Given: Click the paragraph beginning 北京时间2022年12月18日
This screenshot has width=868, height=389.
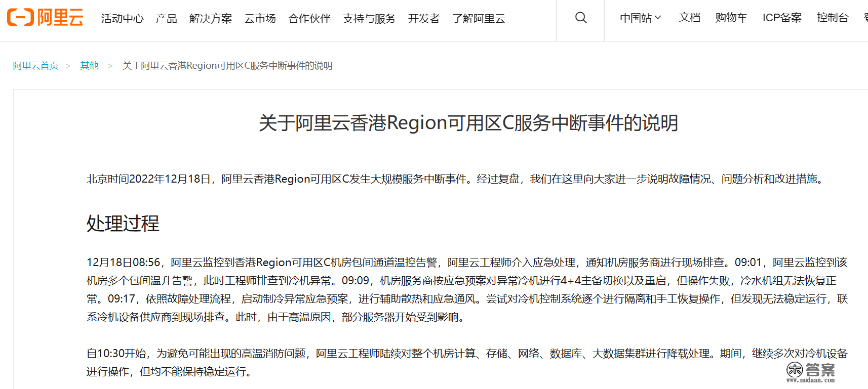Looking at the screenshot, I should [x=457, y=179].
